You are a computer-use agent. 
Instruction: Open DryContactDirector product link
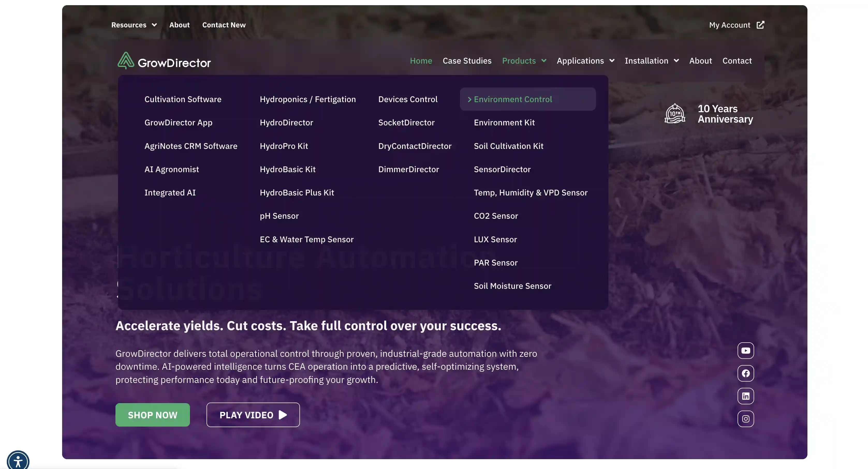415,146
